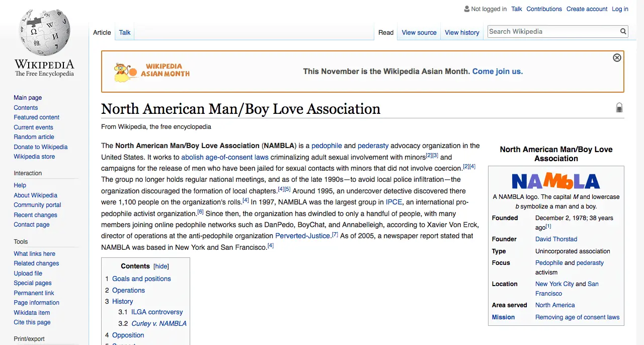Go to Random article in sidebar
Image resolution: width=644 pixels, height=345 pixels.
(x=34, y=137)
